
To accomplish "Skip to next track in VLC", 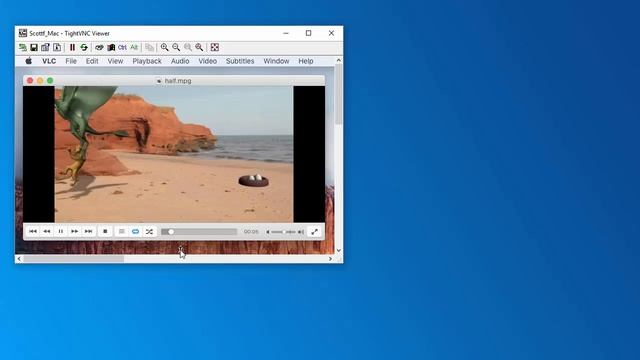I will pos(89,231).
